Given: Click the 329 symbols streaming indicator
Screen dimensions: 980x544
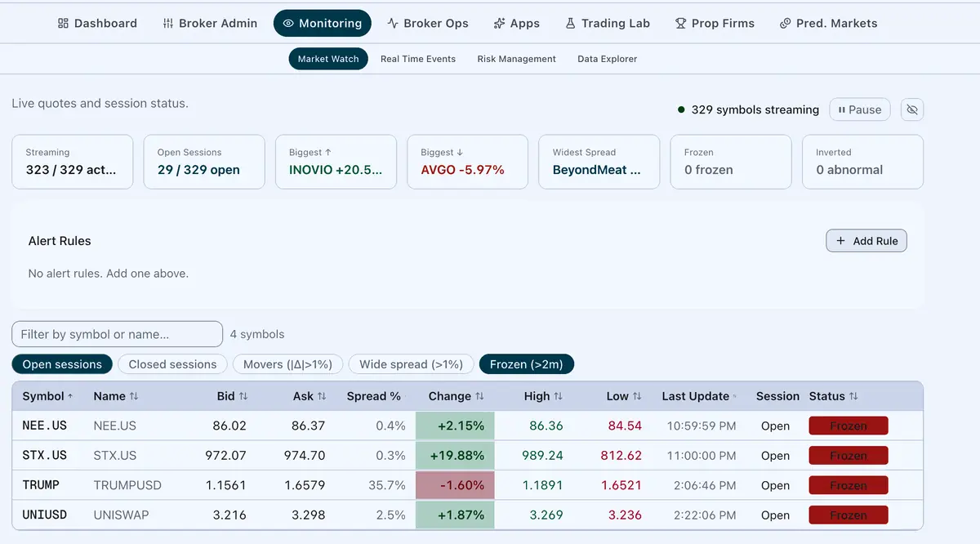Looking at the screenshot, I should pos(748,109).
